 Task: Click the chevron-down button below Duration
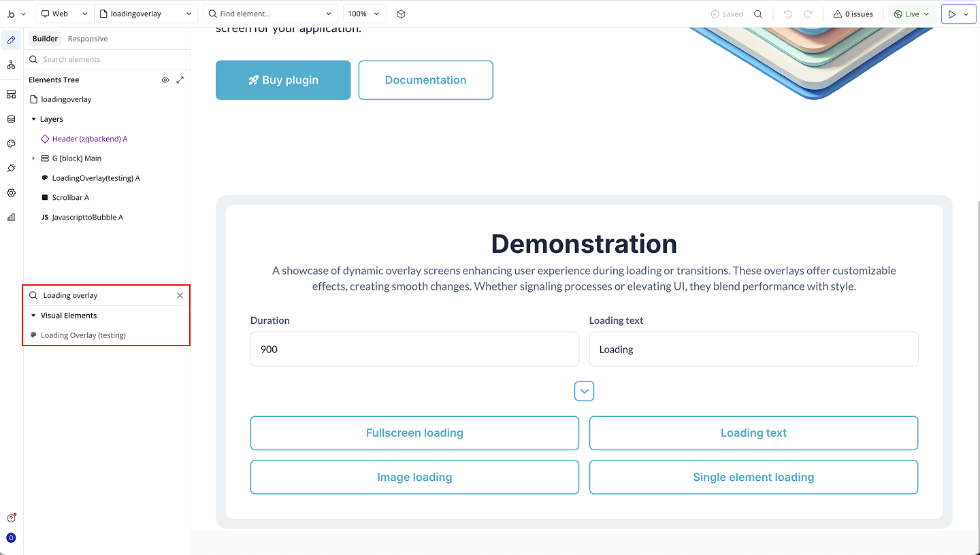pyautogui.click(x=584, y=391)
